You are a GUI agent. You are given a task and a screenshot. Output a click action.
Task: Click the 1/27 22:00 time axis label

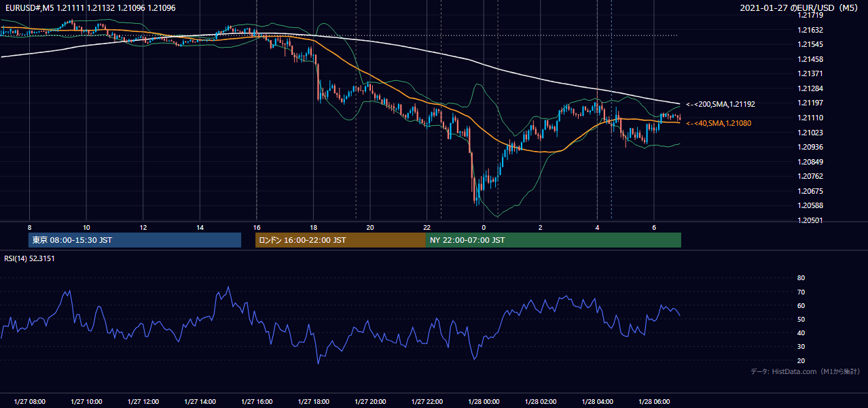pos(427,401)
